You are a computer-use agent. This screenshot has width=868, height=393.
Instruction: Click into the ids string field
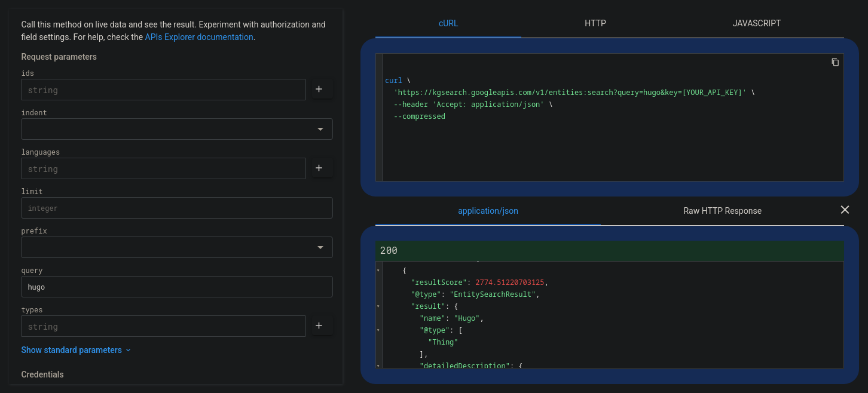[x=163, y=90]
